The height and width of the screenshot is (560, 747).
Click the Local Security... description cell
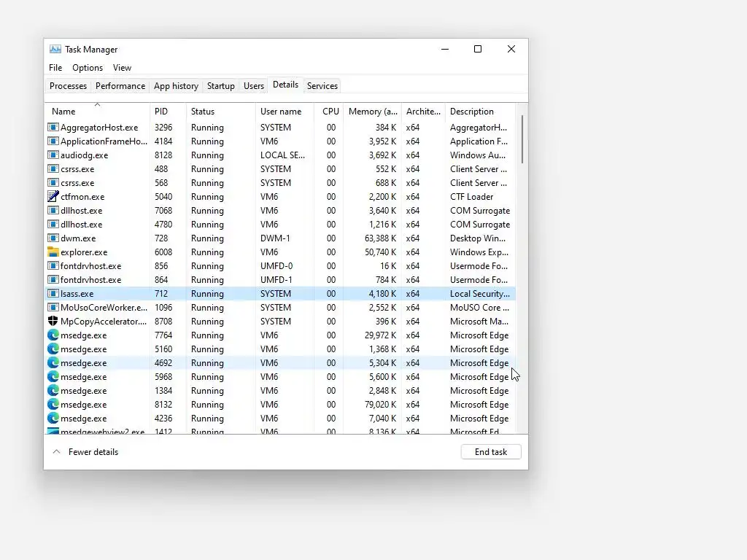(x=480, y=294)
